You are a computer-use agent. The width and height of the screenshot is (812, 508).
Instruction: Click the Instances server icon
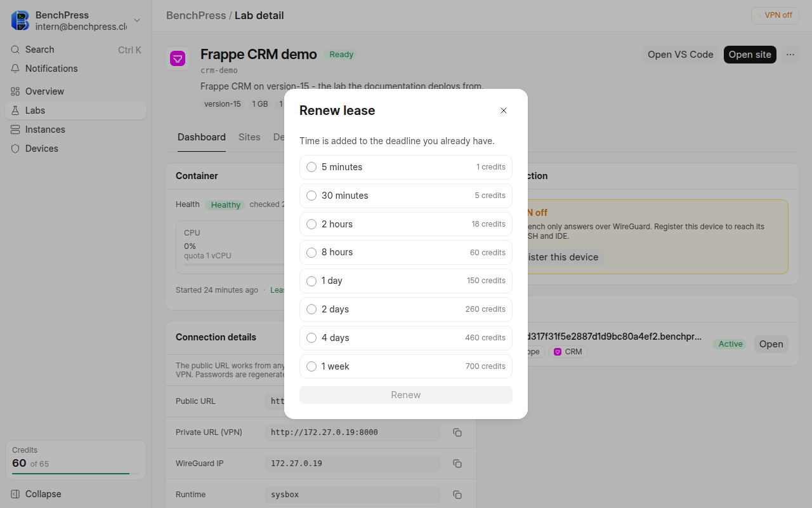point(15,130)
